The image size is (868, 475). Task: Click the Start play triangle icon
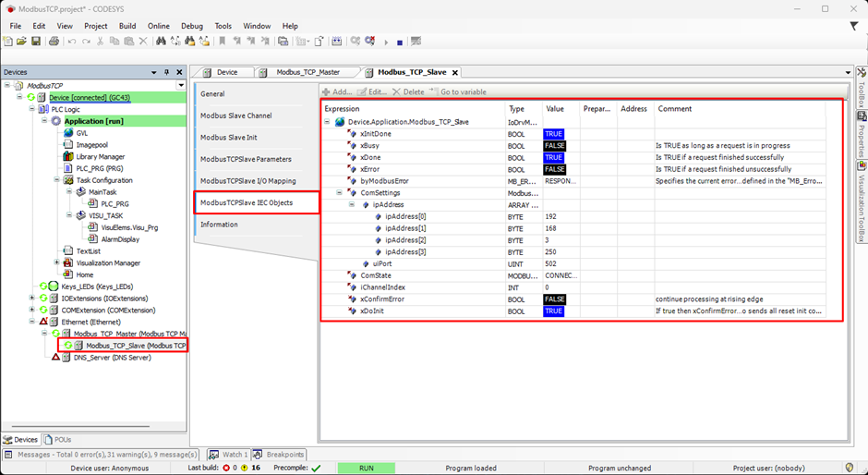(386, 42)
